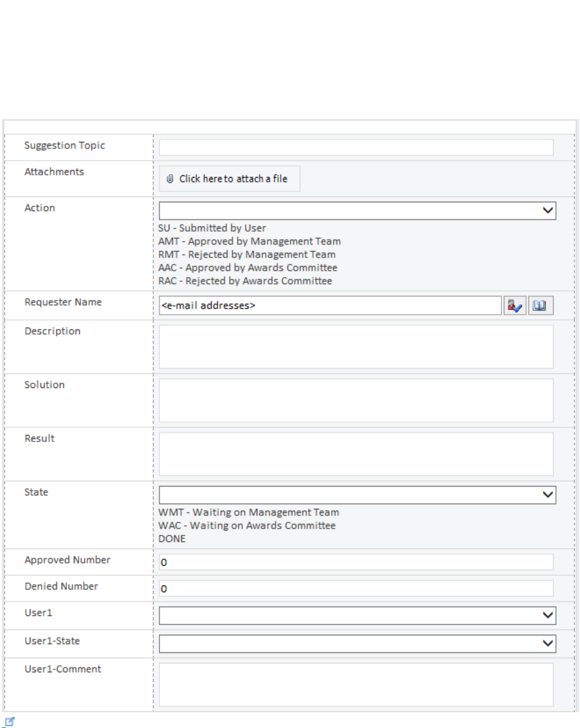Click the Suggestion Topic label
The image size is (580, 728).
[64, 145]
